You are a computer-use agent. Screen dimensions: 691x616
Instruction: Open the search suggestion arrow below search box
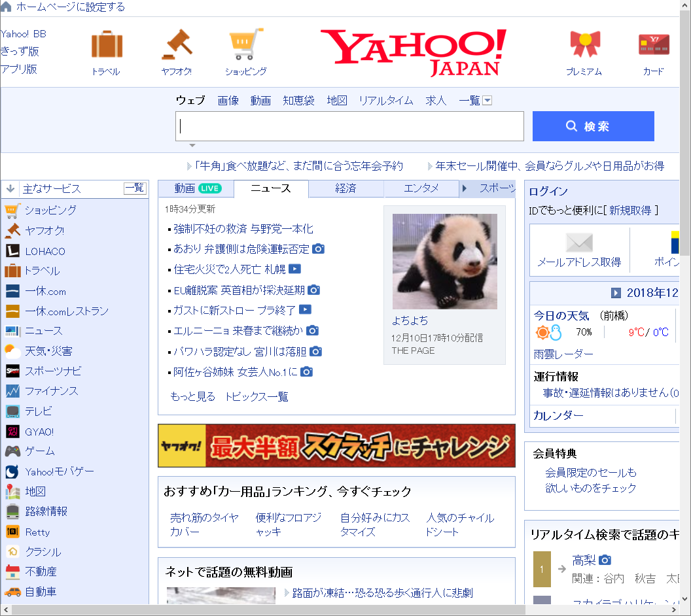[x=192, y=145]
